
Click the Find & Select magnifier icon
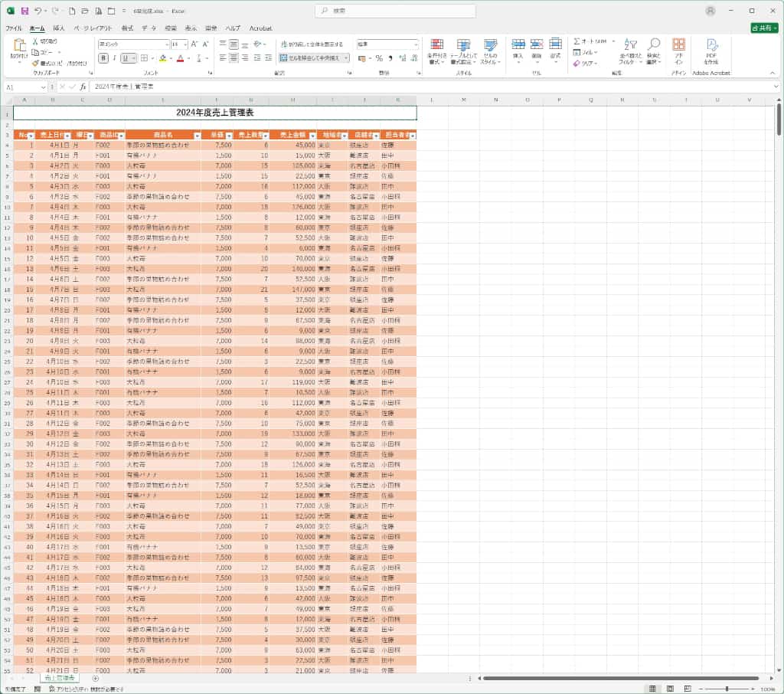pos(653,49)
